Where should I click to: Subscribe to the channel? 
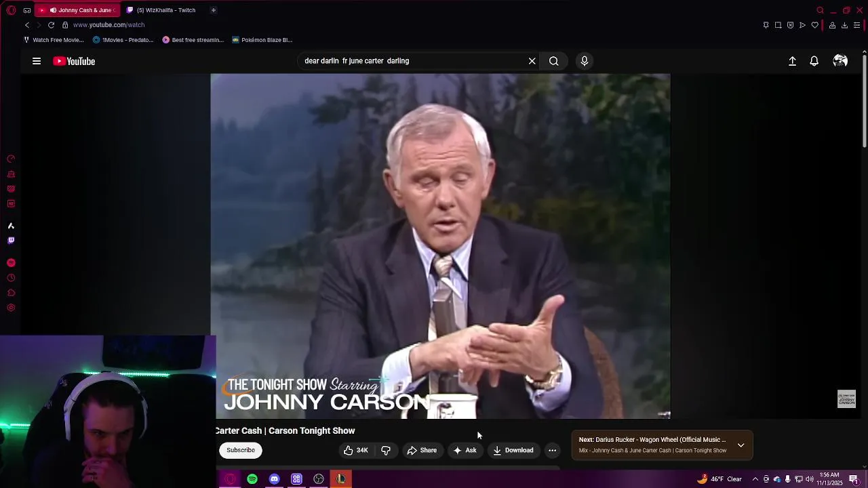coord(241,450)
